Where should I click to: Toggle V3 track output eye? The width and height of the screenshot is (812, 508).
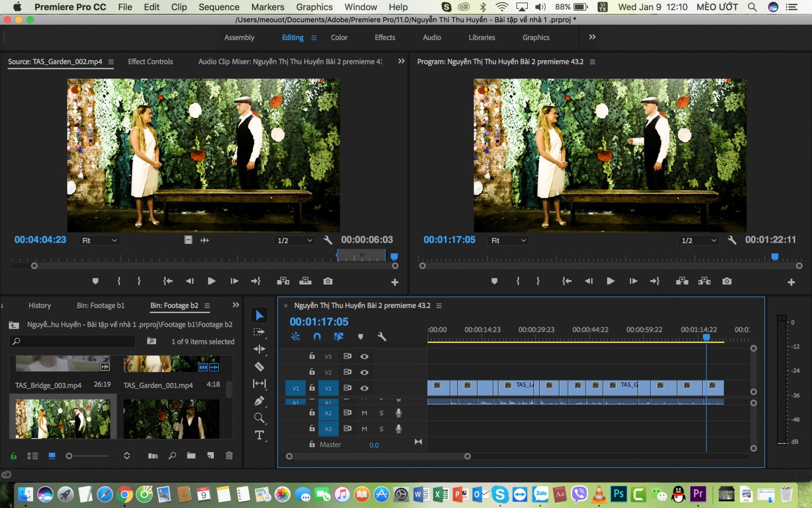[x=364, y=356]
